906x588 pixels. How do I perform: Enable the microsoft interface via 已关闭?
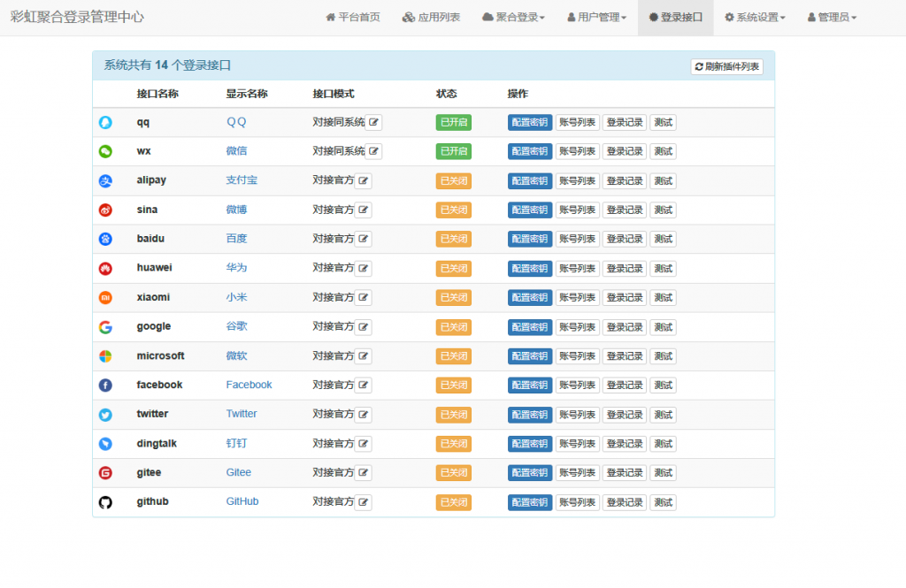(x=454, y=355)
